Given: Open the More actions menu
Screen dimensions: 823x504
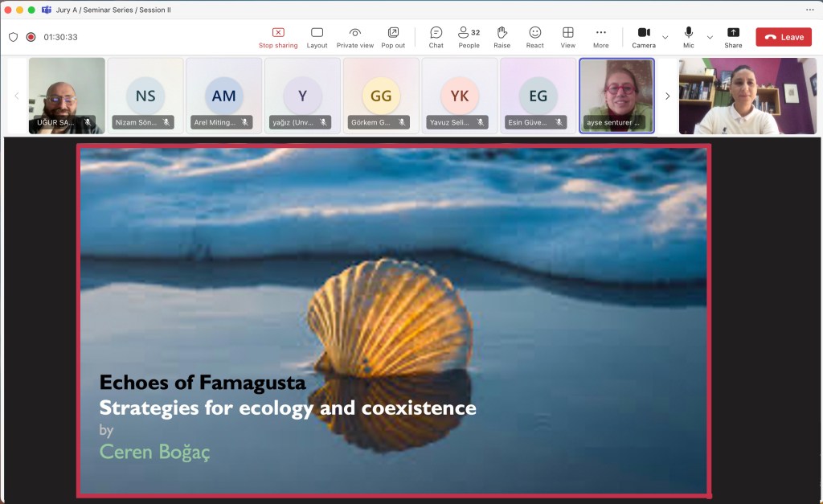Looking at the screenshot, I should [x=600, y=37].
